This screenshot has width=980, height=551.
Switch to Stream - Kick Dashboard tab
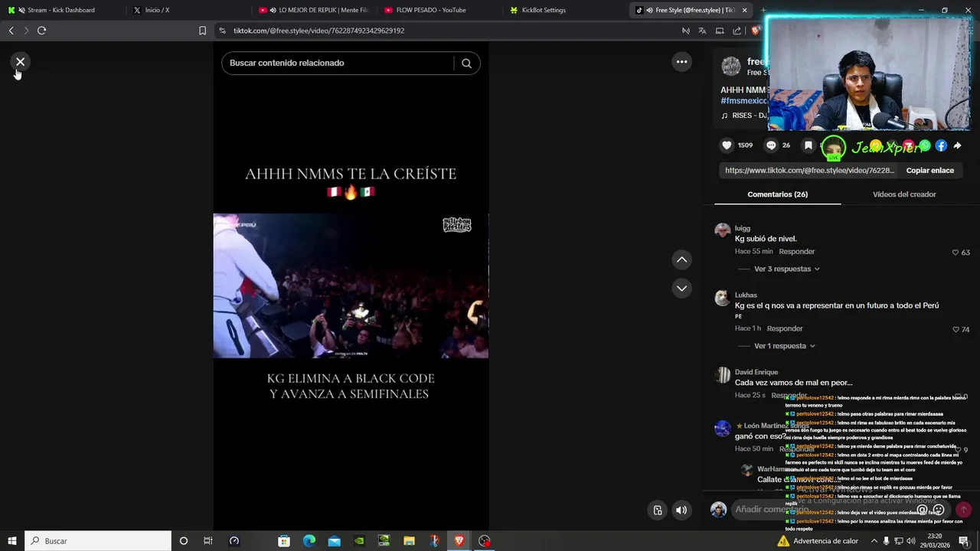[61, 10]
